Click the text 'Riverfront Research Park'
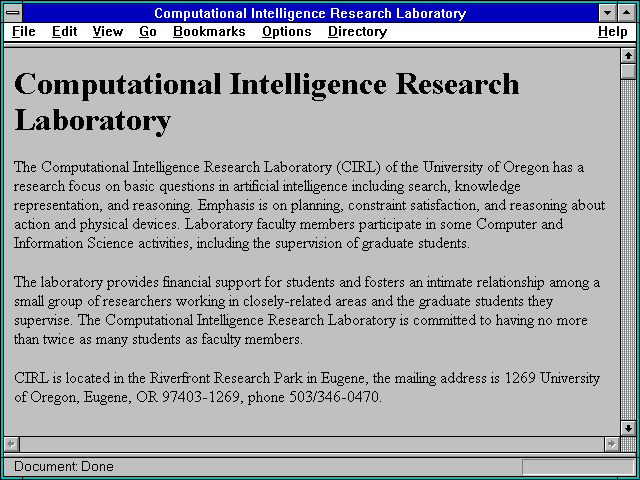Viewport: 640px width, 480px height. click(x=226, y=378)
